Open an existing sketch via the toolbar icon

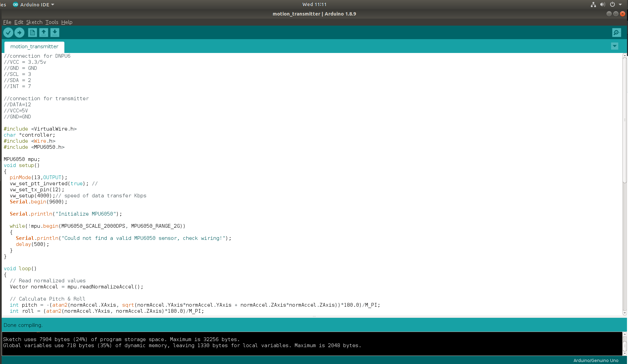pyautogui.click(x=44, y=32)
